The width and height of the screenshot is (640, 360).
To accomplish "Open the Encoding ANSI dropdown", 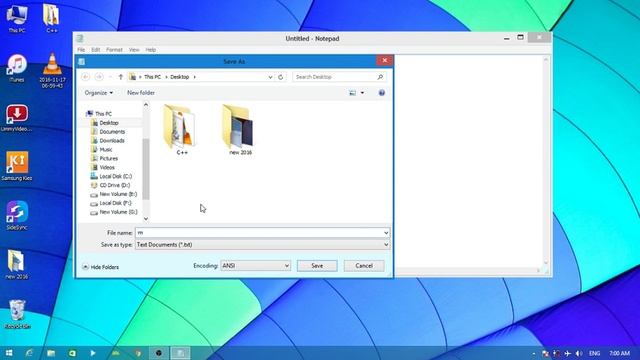I will tap(256, 266).
